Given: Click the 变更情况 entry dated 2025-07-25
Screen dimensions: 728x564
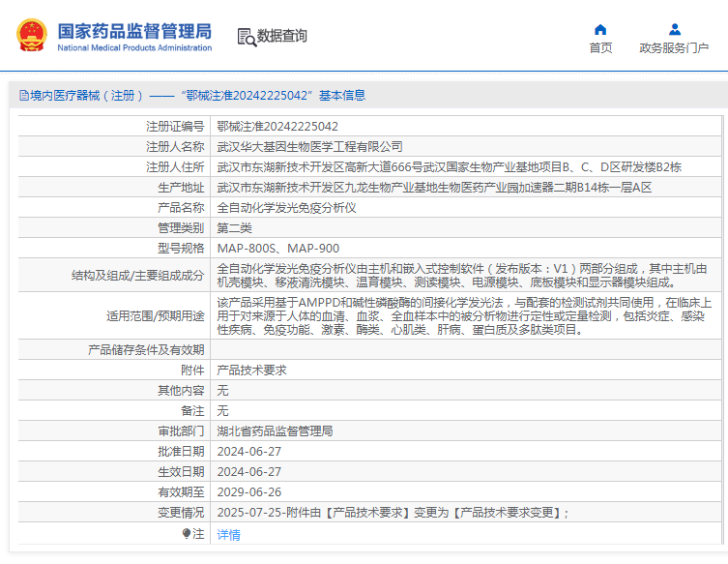Looking at the screenshot, I should pyautogui.click(x=393, y=513).
